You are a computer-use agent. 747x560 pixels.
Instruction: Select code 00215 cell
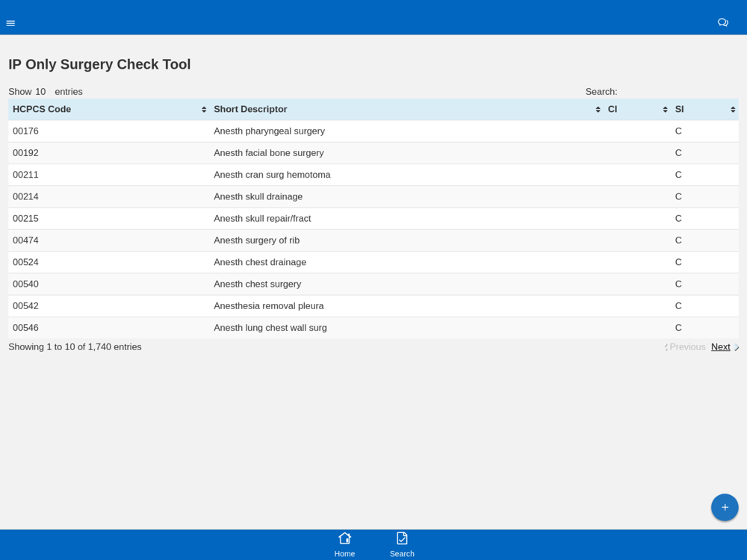click(x=108, y=219)
